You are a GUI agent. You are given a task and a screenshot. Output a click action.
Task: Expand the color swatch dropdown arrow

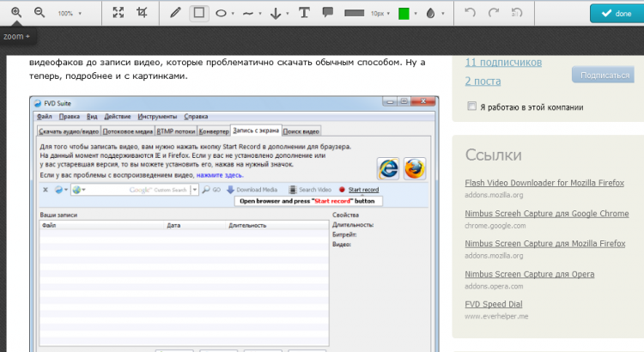pos(416,14)
